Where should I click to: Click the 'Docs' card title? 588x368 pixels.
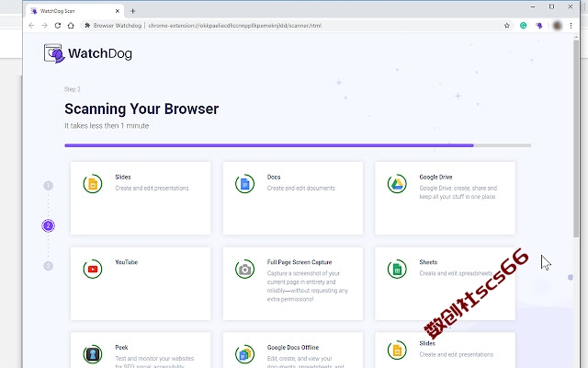click(x=274, y=177)
